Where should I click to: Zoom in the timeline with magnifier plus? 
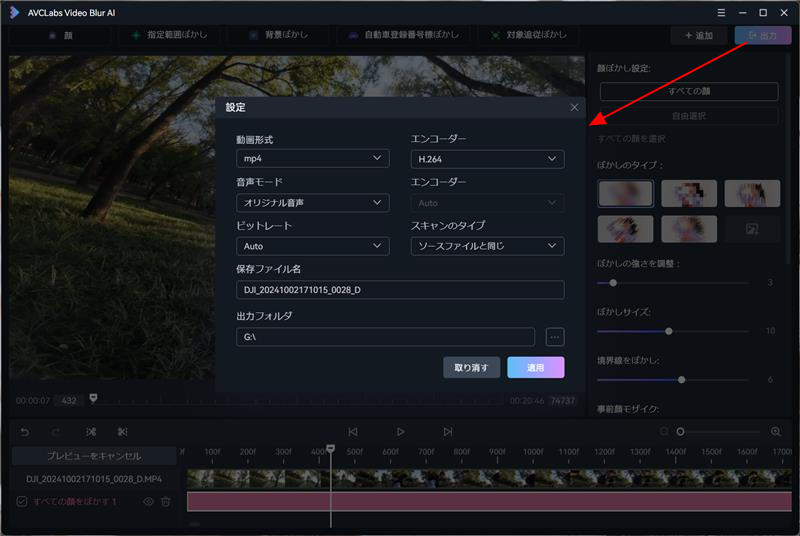click(x=775, y=431)
